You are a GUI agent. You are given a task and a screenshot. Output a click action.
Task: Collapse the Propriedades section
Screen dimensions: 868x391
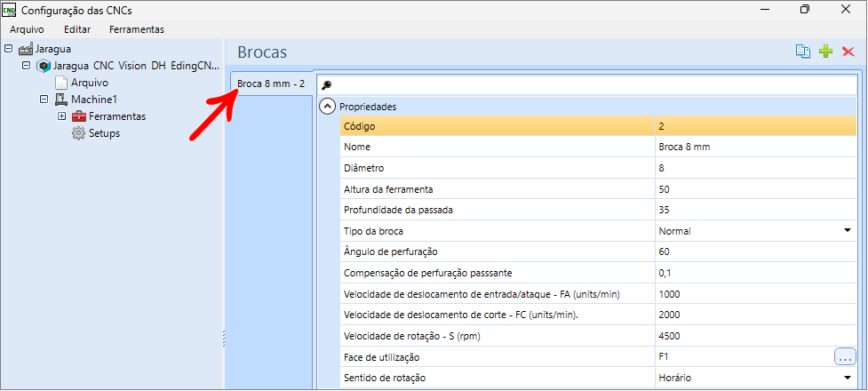click(329, 107)
